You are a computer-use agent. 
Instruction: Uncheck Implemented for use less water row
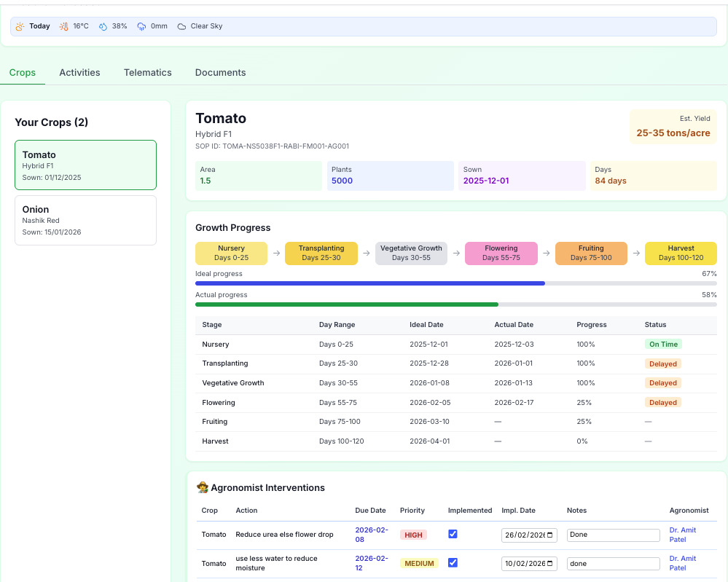(453, 563)
